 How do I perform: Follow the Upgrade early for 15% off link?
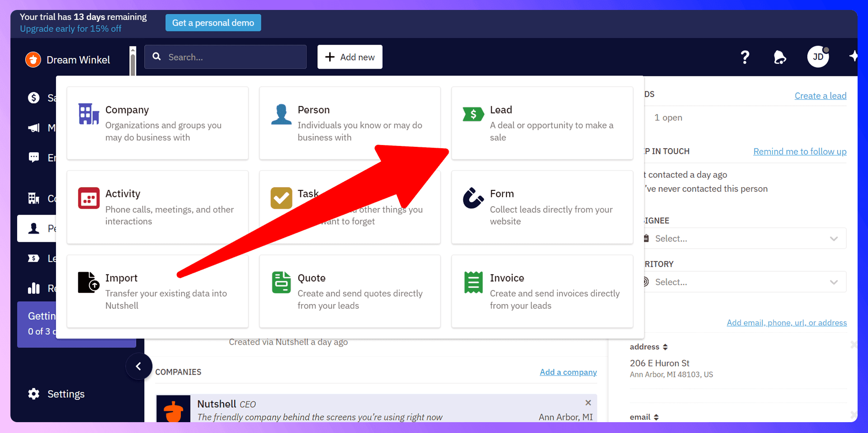click(71, 28)
